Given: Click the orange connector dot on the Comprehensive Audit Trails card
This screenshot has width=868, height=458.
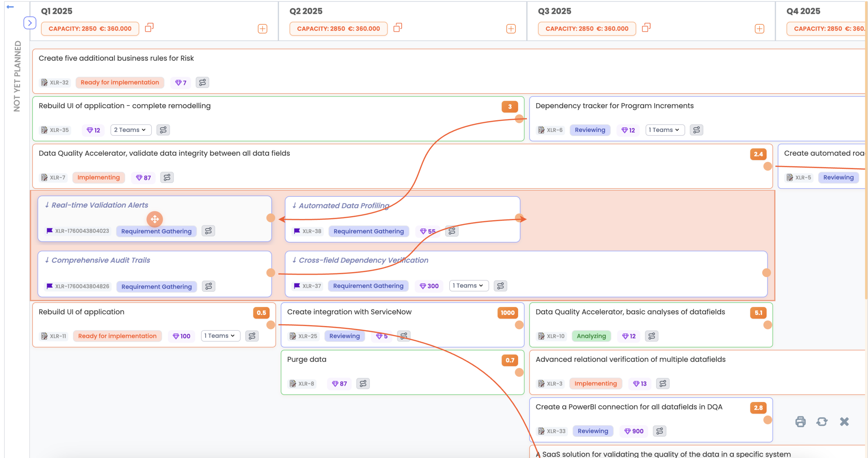Looking at the screenshot, I should point(271,273).
